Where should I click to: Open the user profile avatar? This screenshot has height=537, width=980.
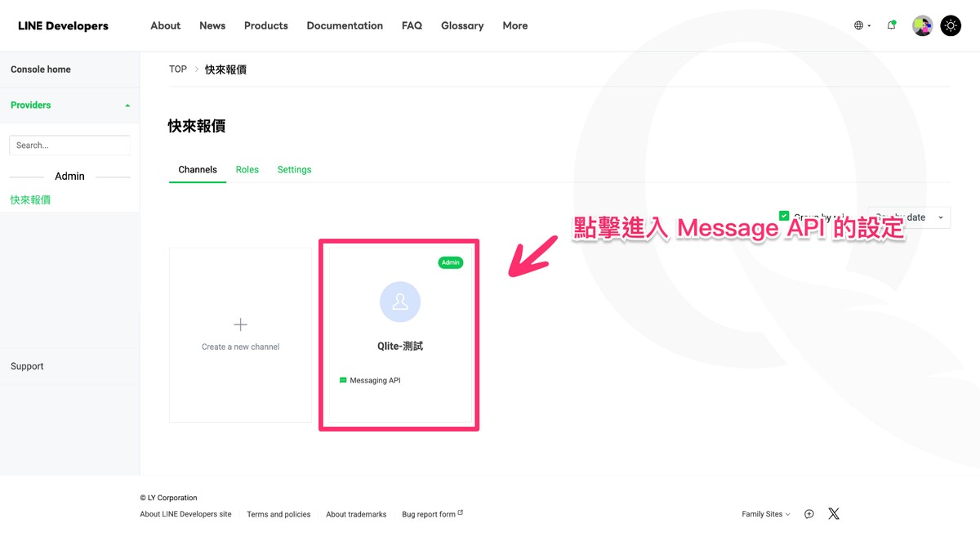point(923,25)
